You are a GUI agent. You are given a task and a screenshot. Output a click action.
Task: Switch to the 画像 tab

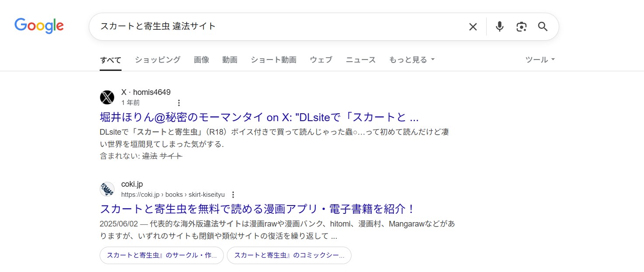(202, 59)
